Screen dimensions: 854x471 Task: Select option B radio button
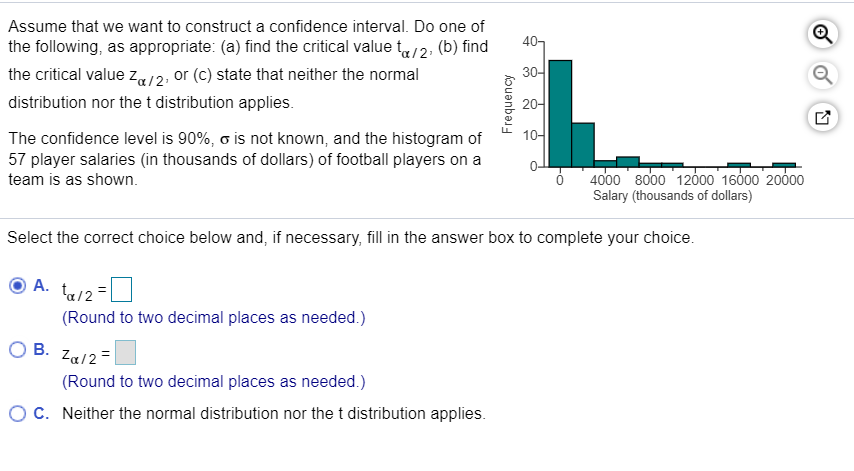tap(17, 349)
